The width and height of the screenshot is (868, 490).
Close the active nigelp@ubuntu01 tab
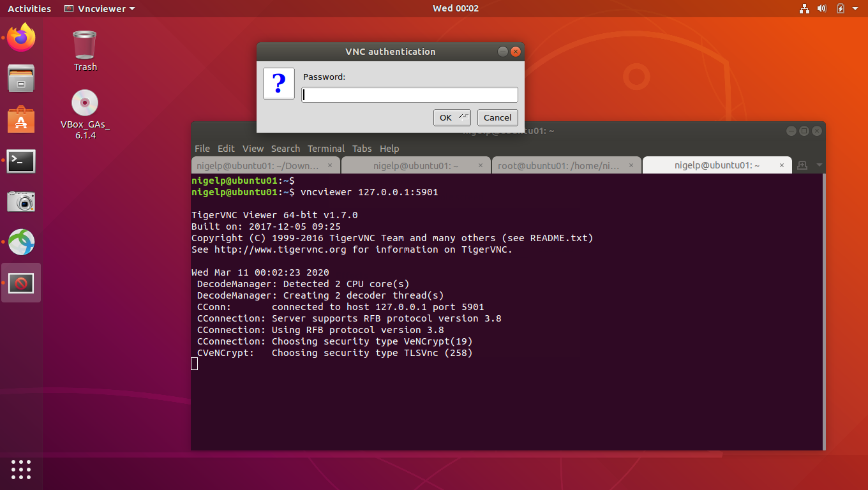pyautogui.click(x=782, y=165)
